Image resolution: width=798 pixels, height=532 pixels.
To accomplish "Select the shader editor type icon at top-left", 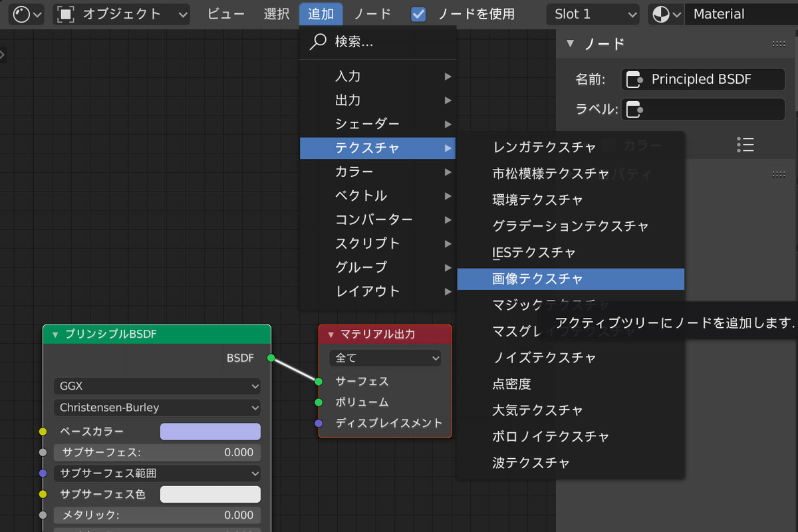I will click(20, 13).
